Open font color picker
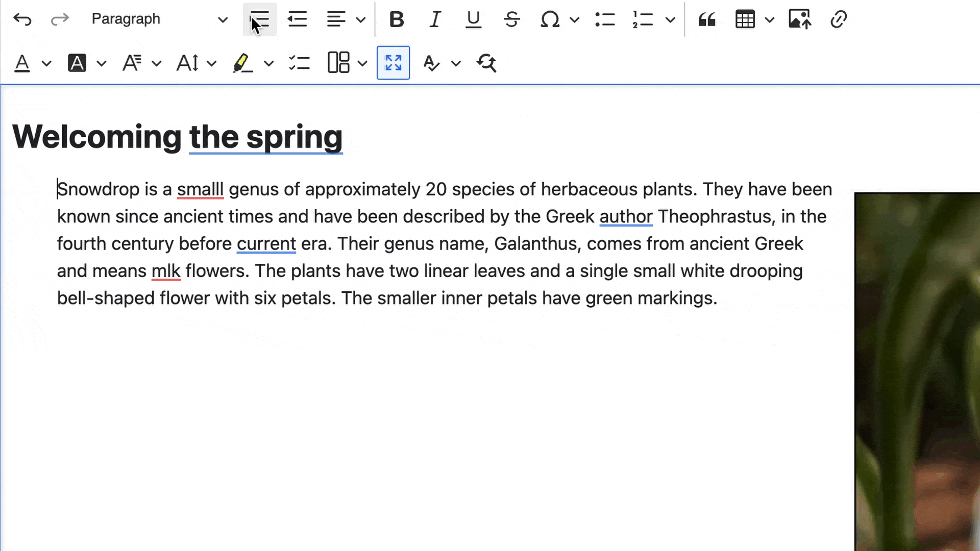 pos(22,63)
